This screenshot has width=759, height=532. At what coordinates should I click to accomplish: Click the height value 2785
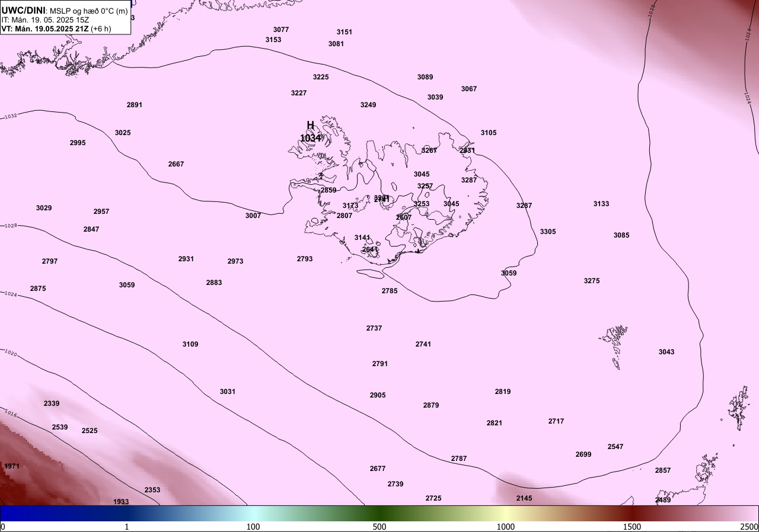390,291
